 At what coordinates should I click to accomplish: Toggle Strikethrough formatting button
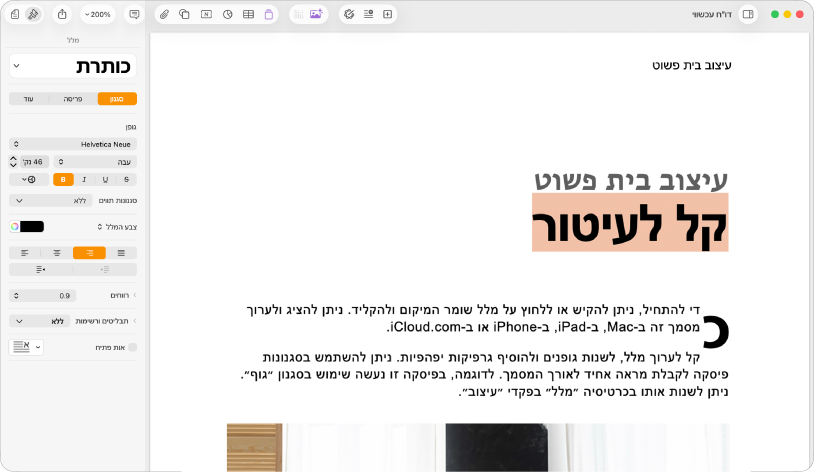[x=127, y=180]
